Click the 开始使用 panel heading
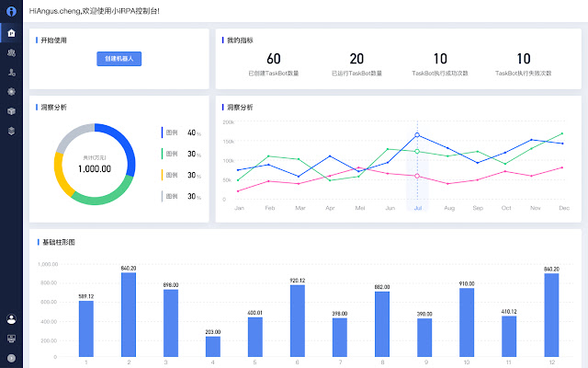This screenshot has width=588, height=368. coord(53,40)
